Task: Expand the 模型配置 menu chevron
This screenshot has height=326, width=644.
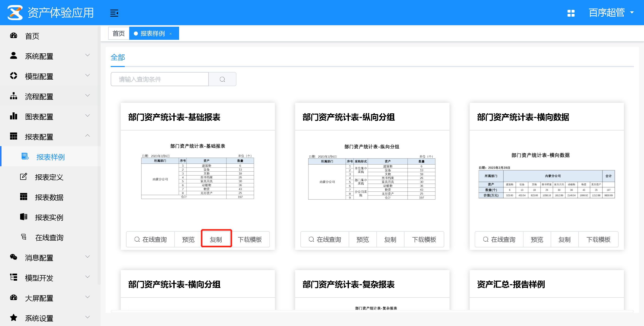Action: pyautogui.click(x=88, y=75)
